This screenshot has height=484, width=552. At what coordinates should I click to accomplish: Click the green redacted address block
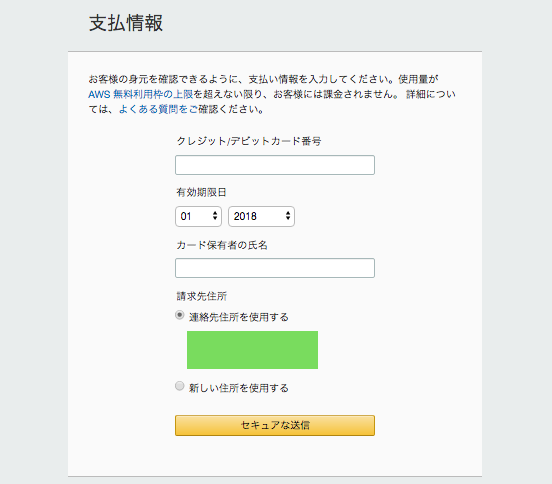252,350
